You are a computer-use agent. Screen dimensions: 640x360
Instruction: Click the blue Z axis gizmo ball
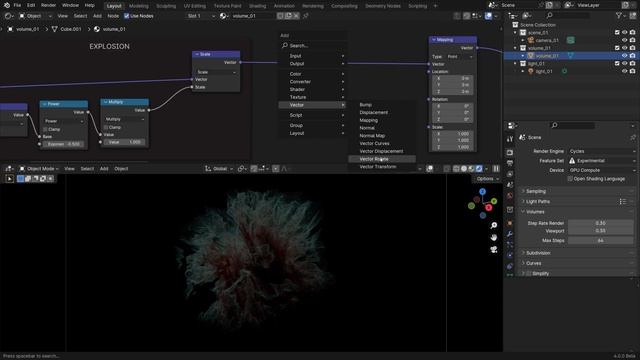click(x=482, y=192)
